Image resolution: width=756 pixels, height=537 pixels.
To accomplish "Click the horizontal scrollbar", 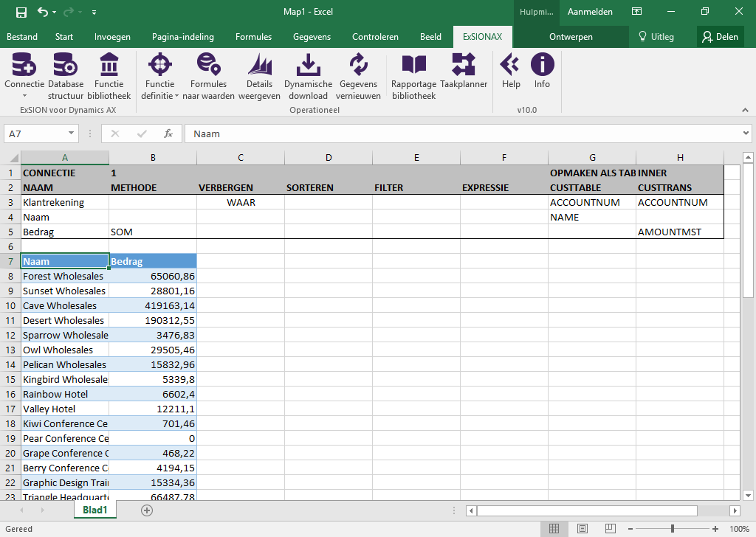I will click(587, 510).
